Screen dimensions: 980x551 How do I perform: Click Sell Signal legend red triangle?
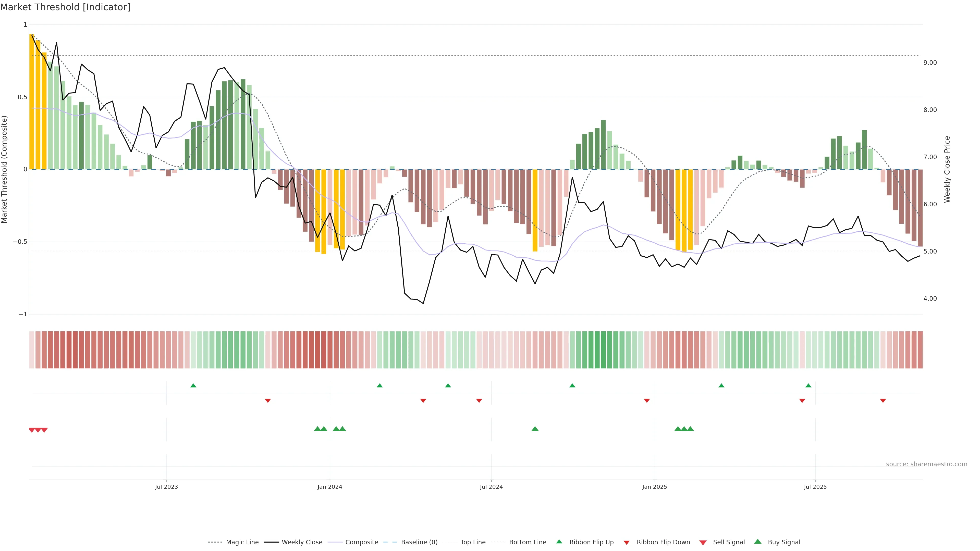point(703,543)
